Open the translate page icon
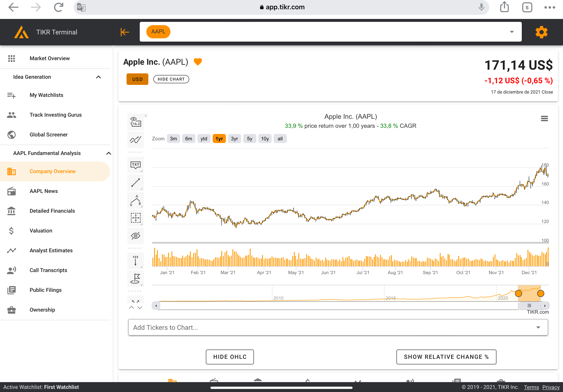 click(x=81, y=7)
